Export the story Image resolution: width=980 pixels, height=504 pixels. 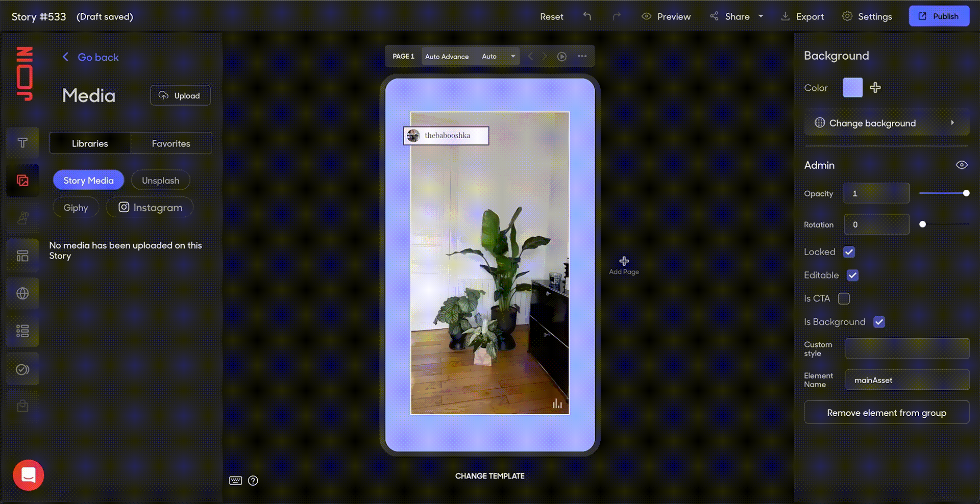pos(802,16)
